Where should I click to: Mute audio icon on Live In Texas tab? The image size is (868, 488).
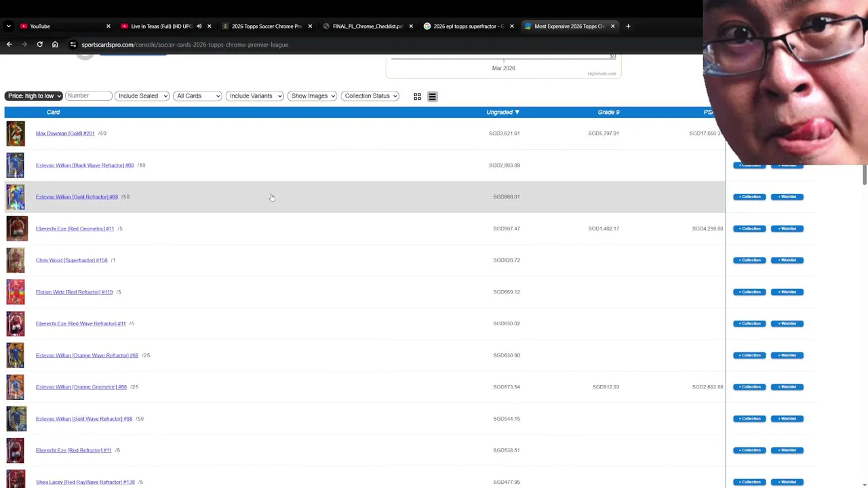tap(199, 26)
